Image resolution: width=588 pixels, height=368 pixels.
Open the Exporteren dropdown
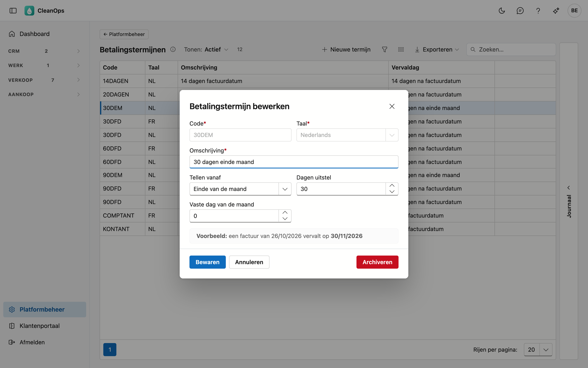437,49
